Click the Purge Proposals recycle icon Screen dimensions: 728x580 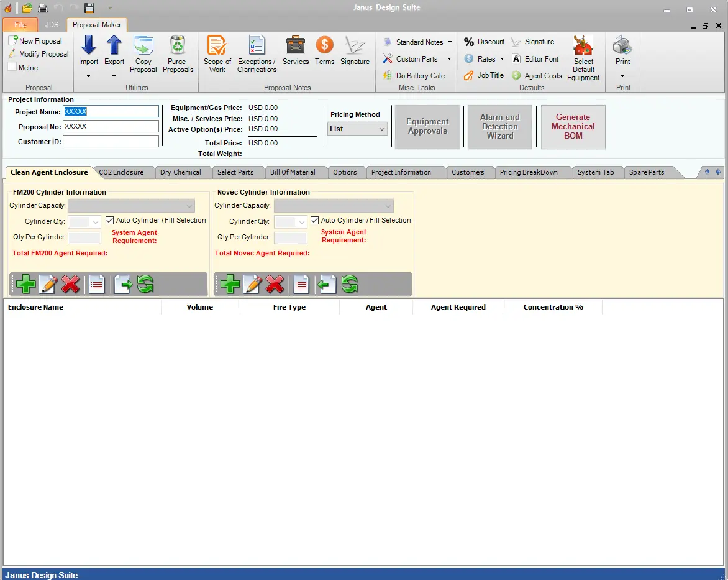[x=178, y=45]
